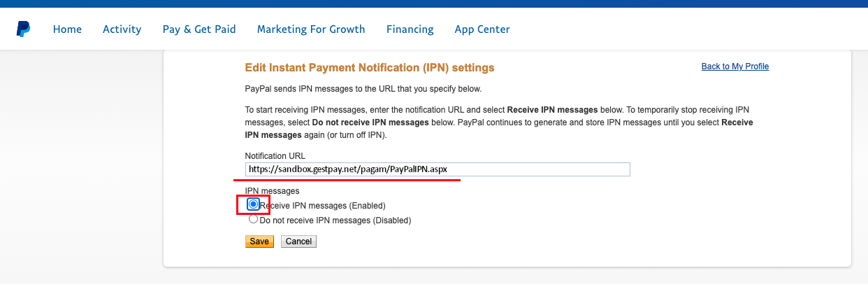This screenshot has height=301, width=868.
Task: Open Marketing For Growth menu
Action: 311,29
